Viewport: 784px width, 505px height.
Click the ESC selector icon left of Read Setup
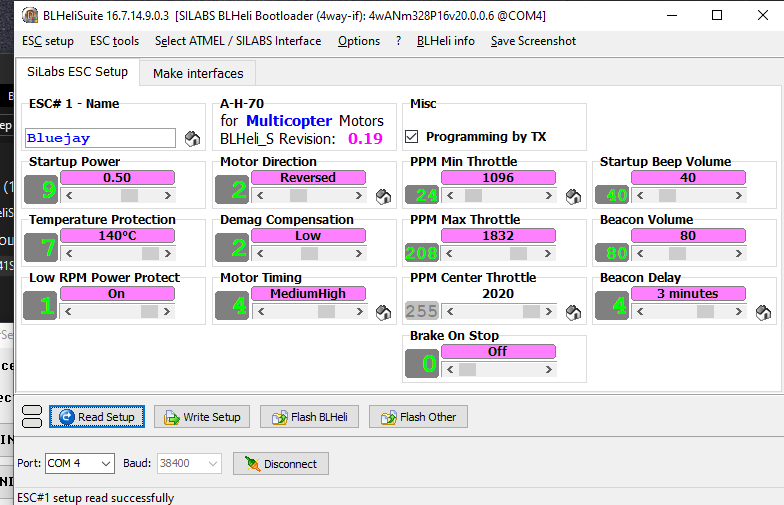pyautogui.click(x=32, y=416)
